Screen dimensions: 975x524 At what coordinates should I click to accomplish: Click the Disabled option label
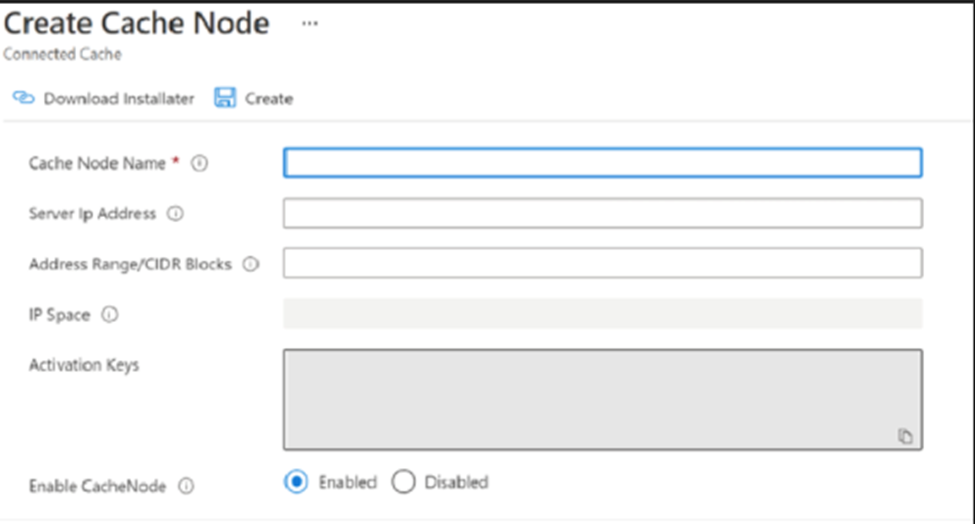pos(456,482)
